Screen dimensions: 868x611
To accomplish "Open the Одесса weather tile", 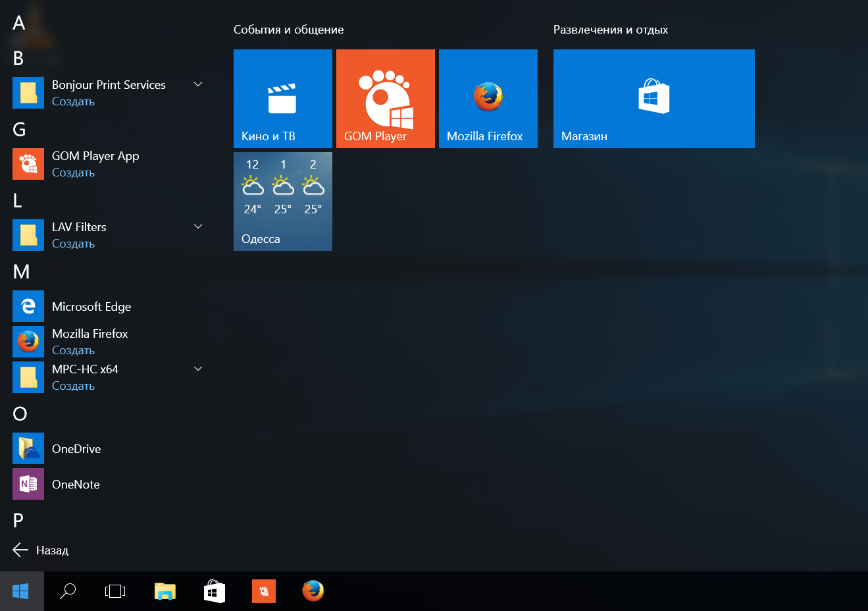I will click(x=283, y=201).
